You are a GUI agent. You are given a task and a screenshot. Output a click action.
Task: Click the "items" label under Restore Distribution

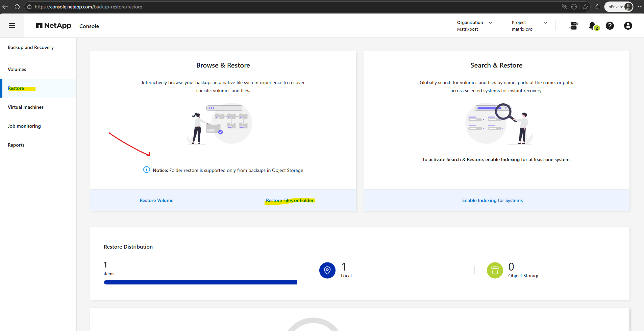click(109, 274)
